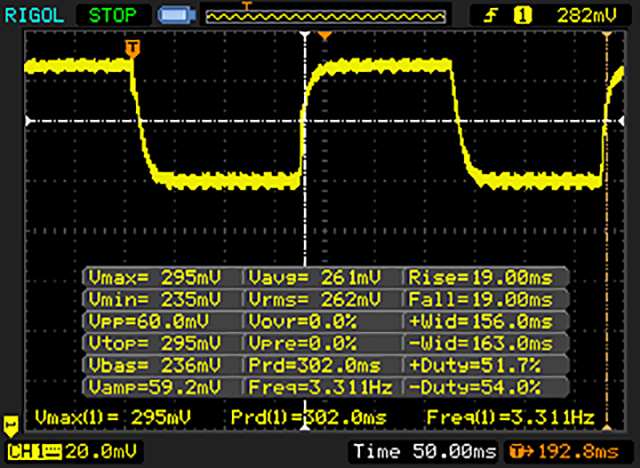Click the rising edge trigger icon

[491, 16]
